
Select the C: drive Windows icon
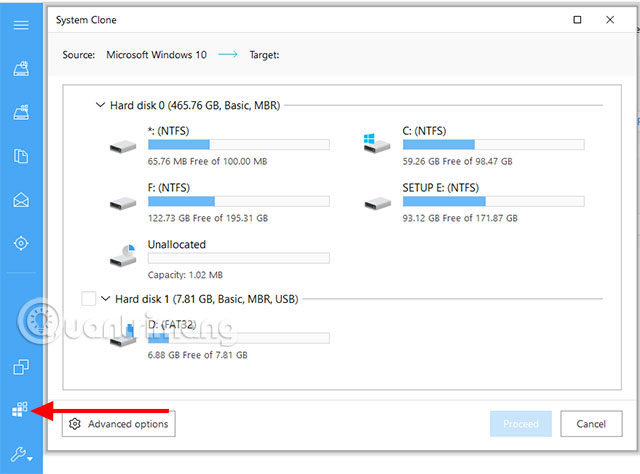pyautogui.click(x=377, y=143)
